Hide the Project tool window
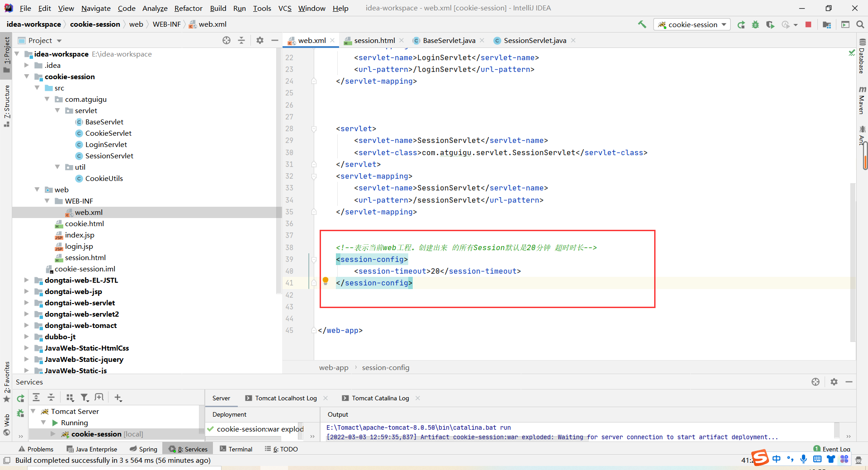 pyautogui.click(x=274, y=40)
